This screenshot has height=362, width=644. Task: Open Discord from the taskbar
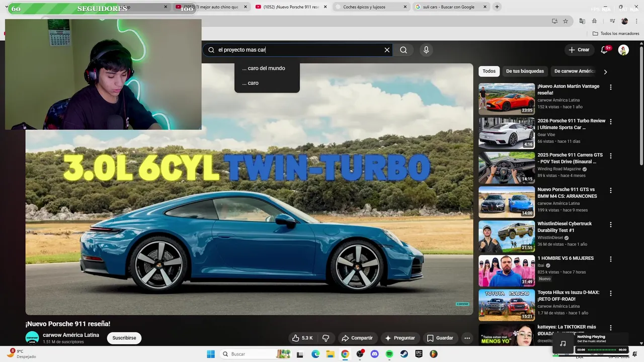click(x=374, y=354)
